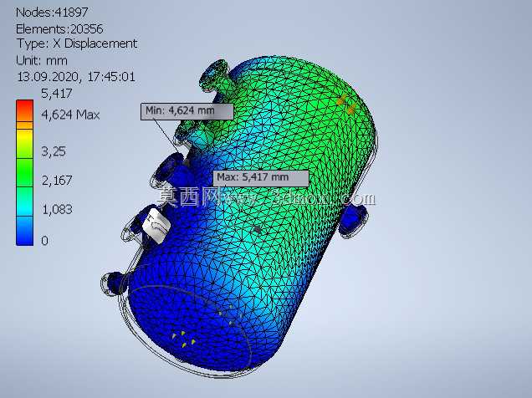Click the legend value '5,417'

point(57,94)
